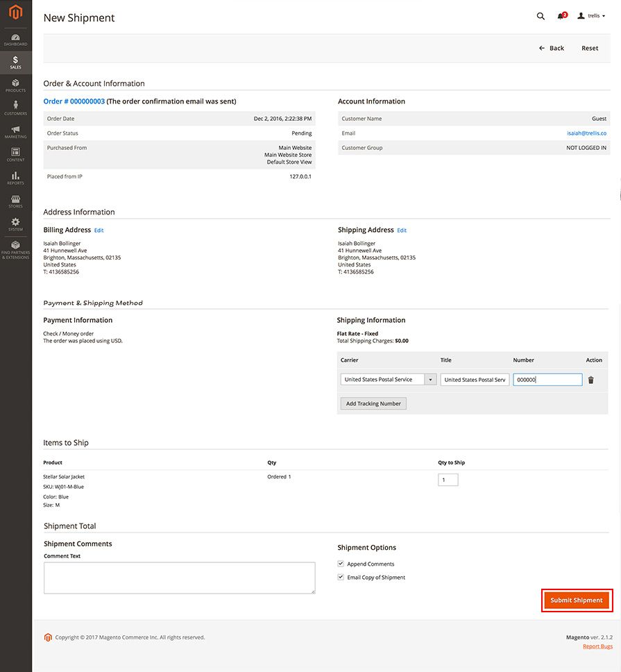Disable Email Copy of Shipment
Image resolution: width=621 pixels, height=672 pixels.
click(341, 577)
